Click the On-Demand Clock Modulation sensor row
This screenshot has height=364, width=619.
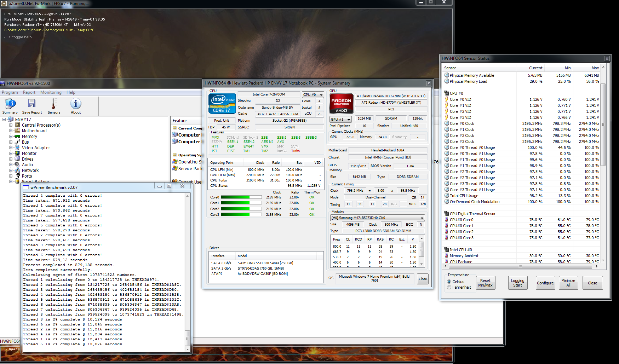521,202
